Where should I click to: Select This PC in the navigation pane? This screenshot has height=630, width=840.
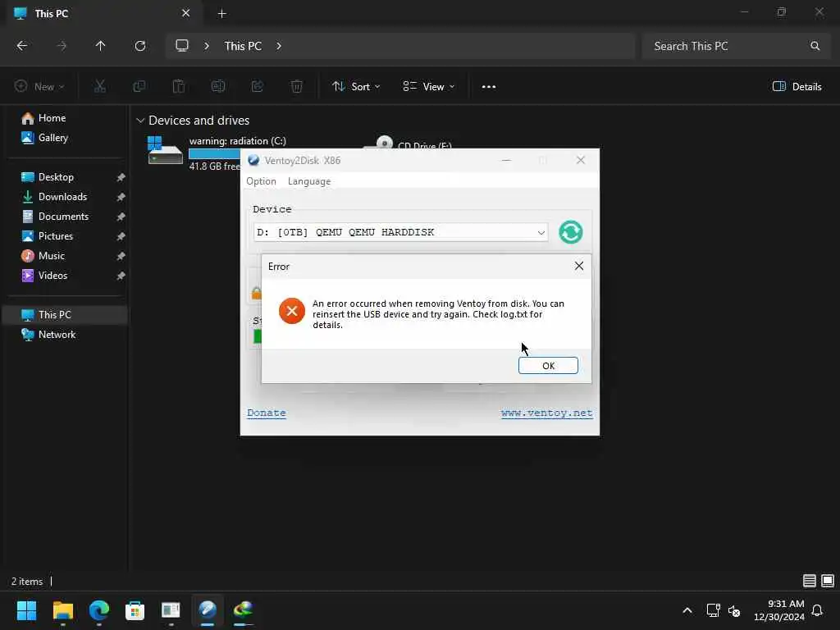(x=65, y=314)
